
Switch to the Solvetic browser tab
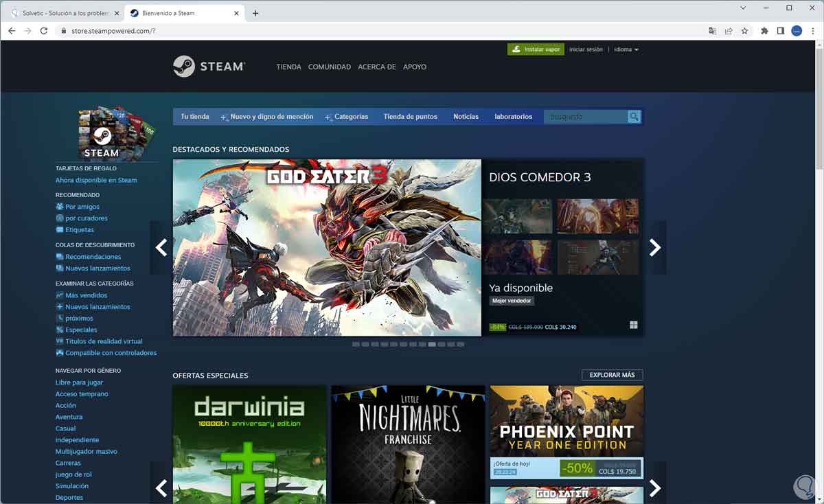click(65, 13)
